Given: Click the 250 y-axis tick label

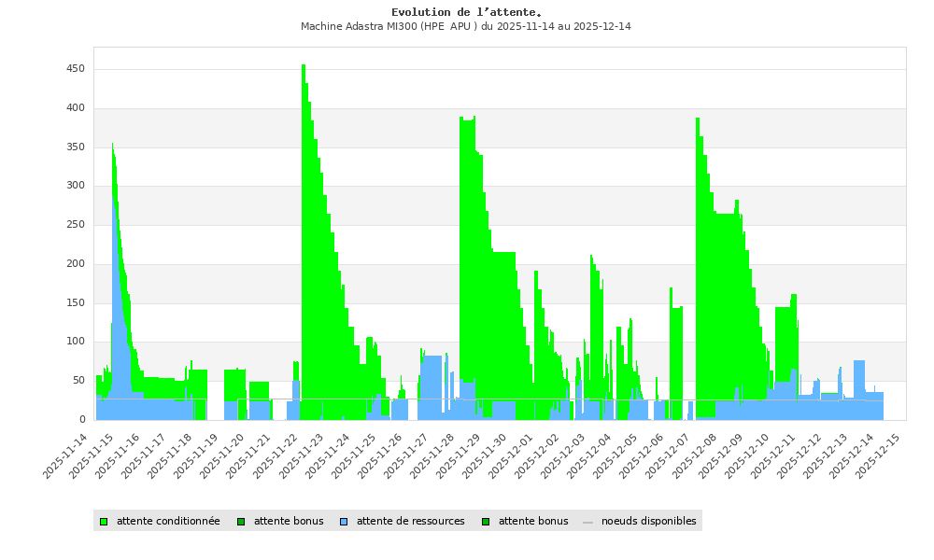Looking at the screenshot, I should 76,225.
